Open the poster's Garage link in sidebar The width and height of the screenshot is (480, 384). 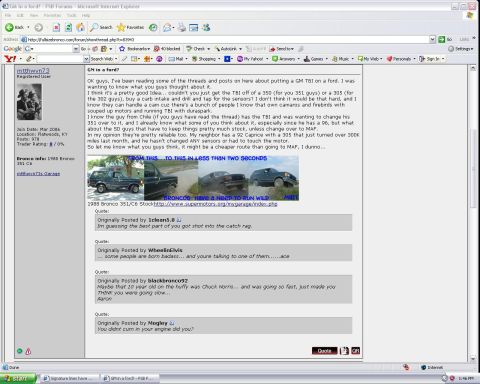pos(38,174)
